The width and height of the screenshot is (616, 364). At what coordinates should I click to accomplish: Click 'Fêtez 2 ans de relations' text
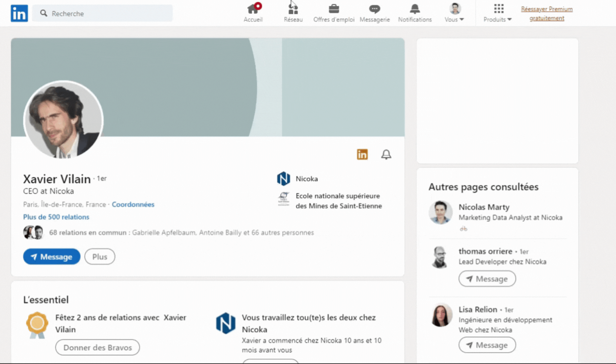pyautogui.click(x=121, y=323)
